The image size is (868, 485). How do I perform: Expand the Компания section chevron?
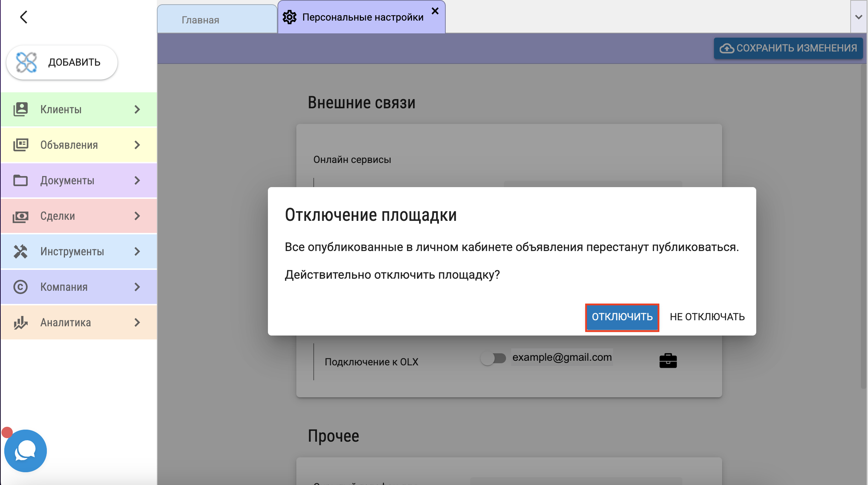pos(137,287)
